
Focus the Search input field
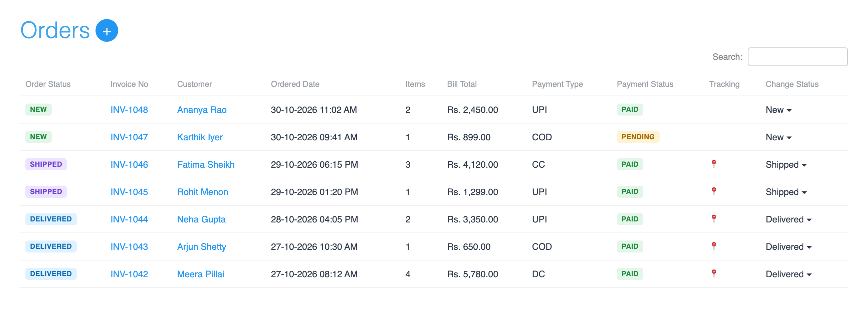[x=797, y=57]
